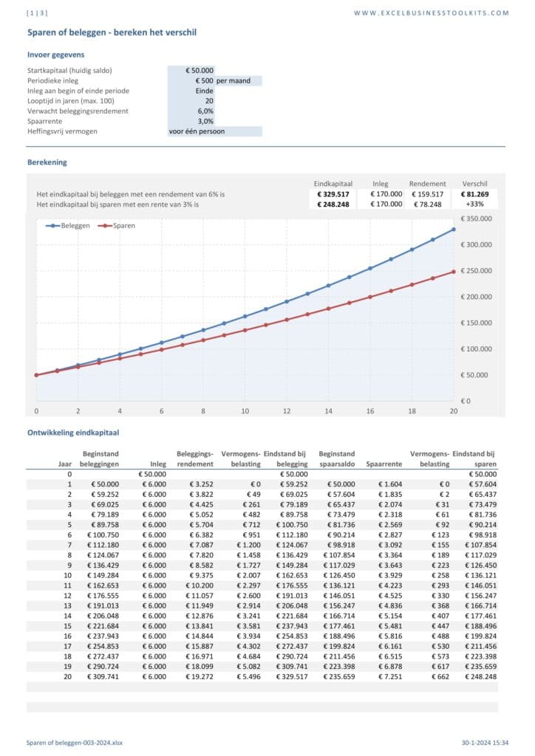The width and height of the screenshot is (535, 756).
Task: Select the 'Einde' period timing cell
Action: [x=191, y=91]
